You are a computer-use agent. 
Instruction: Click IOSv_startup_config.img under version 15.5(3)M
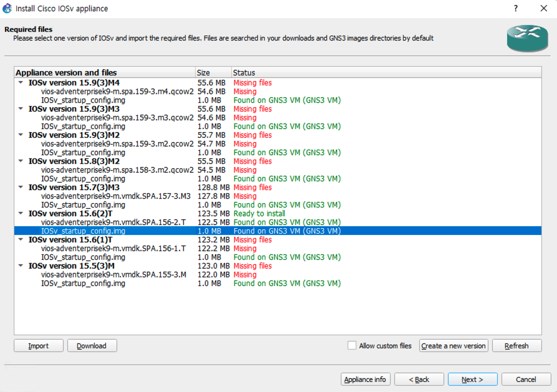pyautogui.click(x=83, y=283)
